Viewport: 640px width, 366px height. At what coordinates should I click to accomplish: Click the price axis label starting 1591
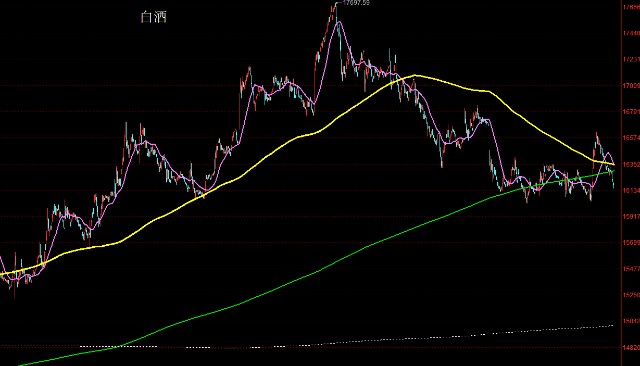pyautogui.click(x=631, y=217)
